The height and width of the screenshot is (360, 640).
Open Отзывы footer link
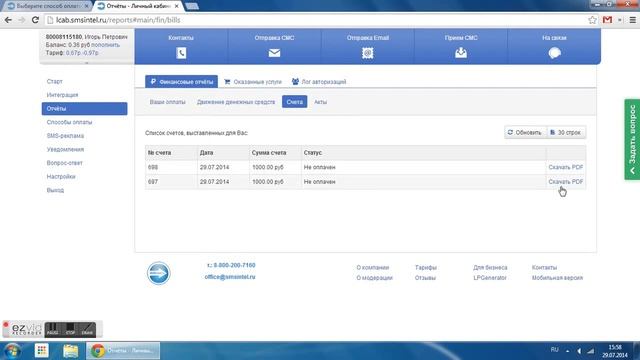pos(425,278)
